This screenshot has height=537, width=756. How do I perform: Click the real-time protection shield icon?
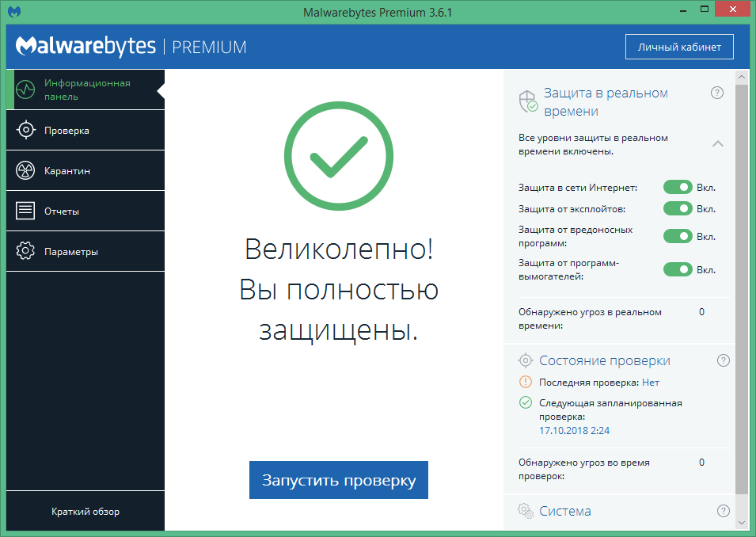click(x=527, y=101)
